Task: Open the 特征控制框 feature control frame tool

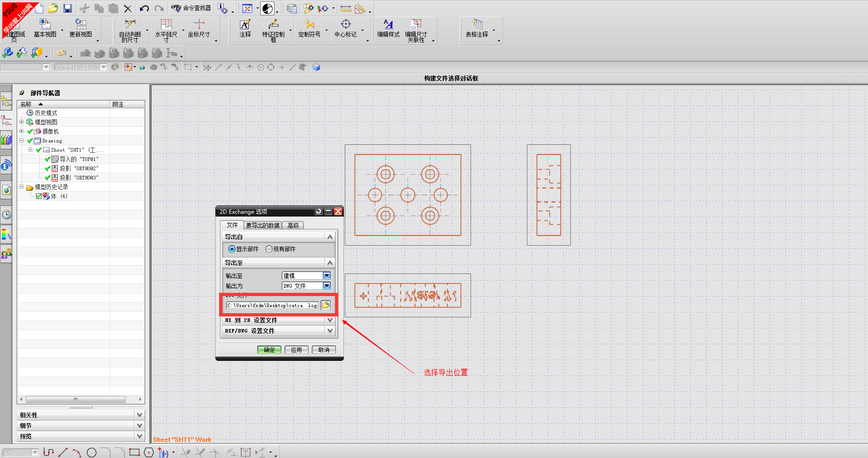Action: pos(273,31)
